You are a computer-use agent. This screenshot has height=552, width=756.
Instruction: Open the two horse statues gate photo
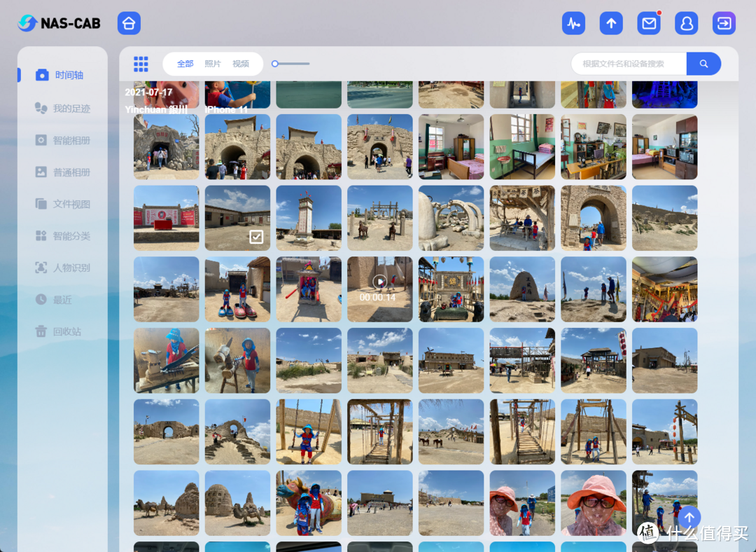tap(380, 218)
